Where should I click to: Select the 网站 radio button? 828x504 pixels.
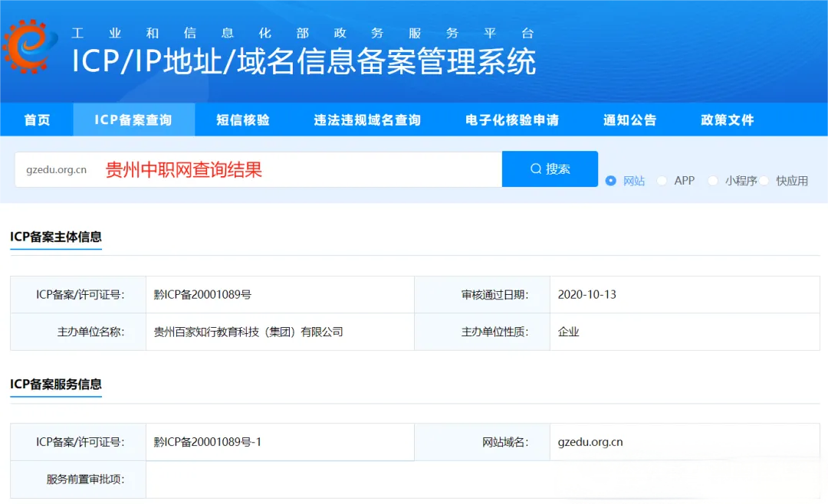pyautogui.click(x=610, y=181)
